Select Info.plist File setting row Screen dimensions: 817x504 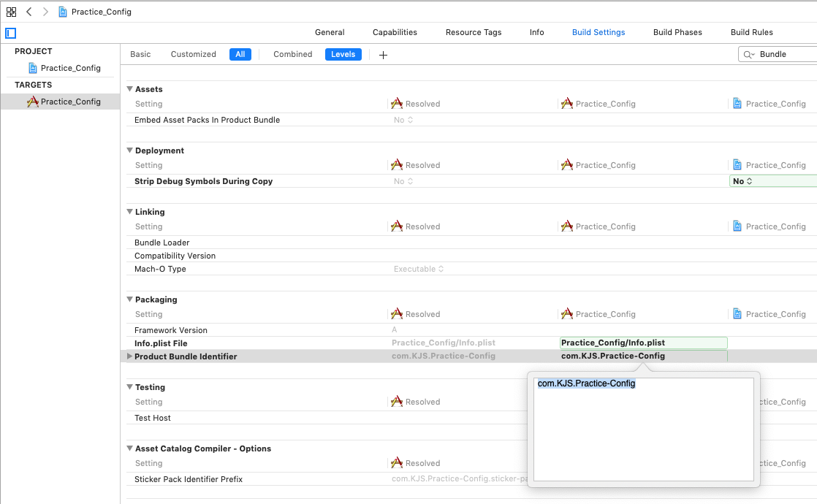(471, 343)
